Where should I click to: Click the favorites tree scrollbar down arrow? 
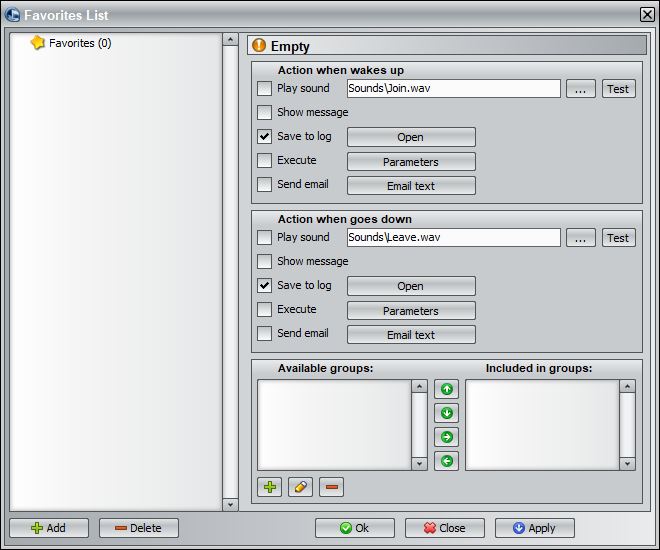230,504
